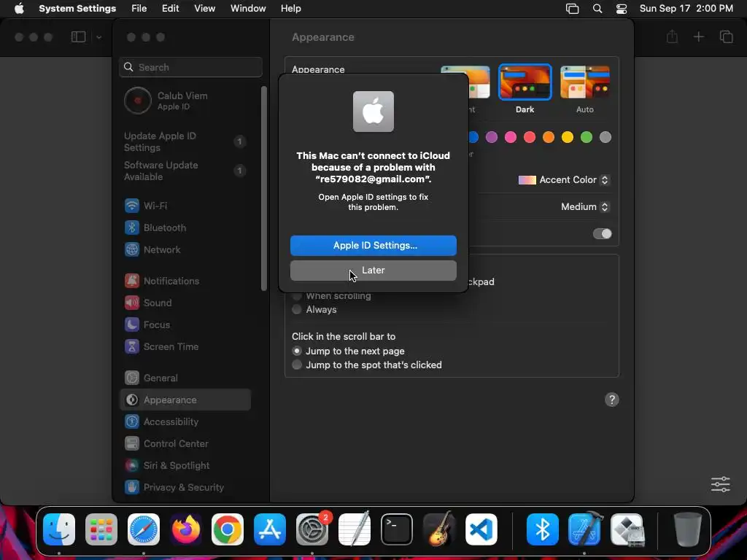Toggle the sidebar in the background window
The width and height of the screenshot is (747, 560).
(78, 36)
